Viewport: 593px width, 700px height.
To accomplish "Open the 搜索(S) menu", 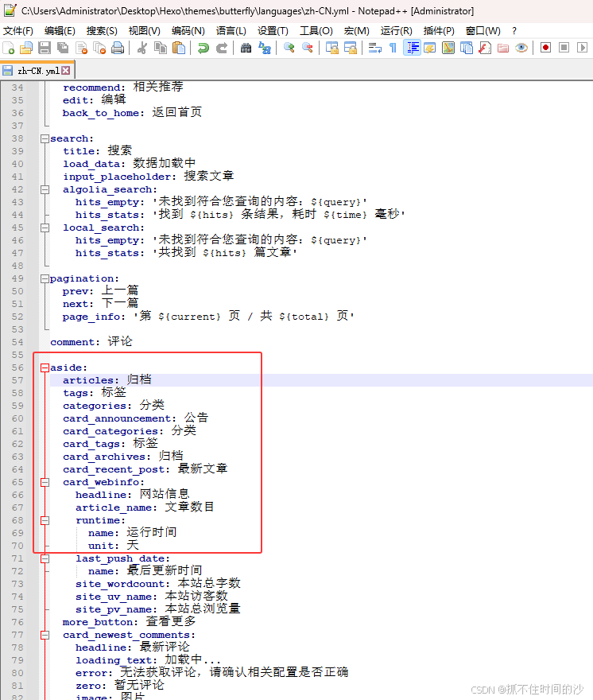I will 102,31.
